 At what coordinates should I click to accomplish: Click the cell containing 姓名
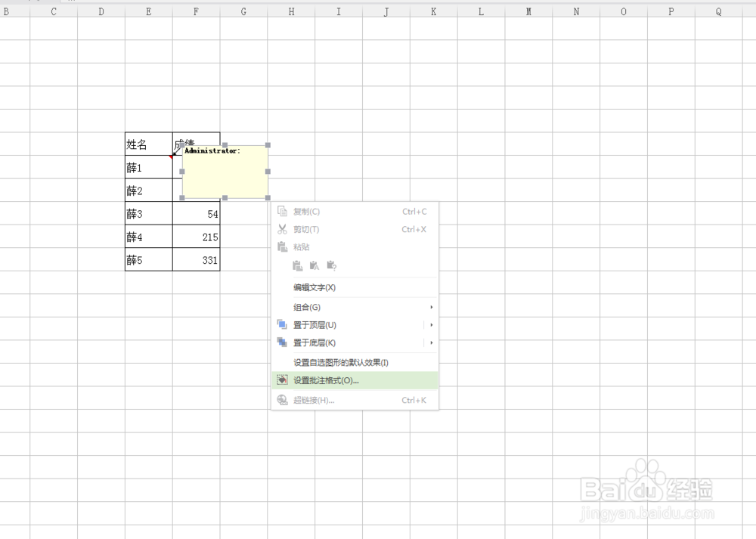(148, 144)
